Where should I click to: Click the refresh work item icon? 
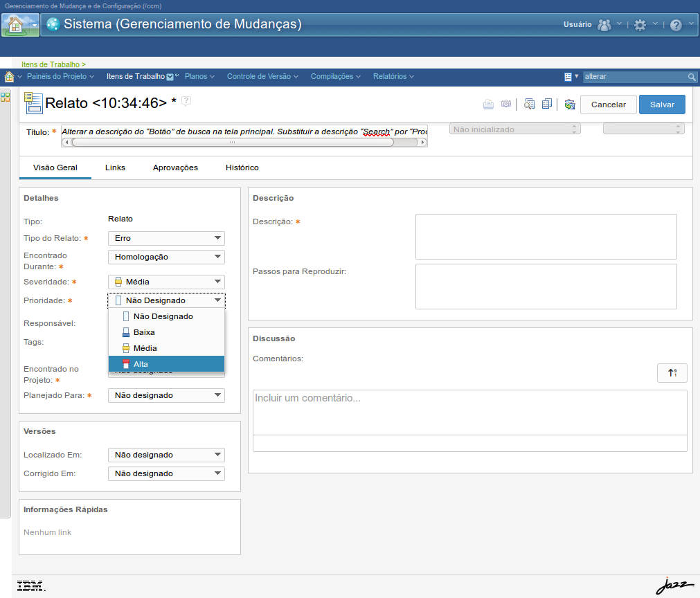(x=570, y=105)
